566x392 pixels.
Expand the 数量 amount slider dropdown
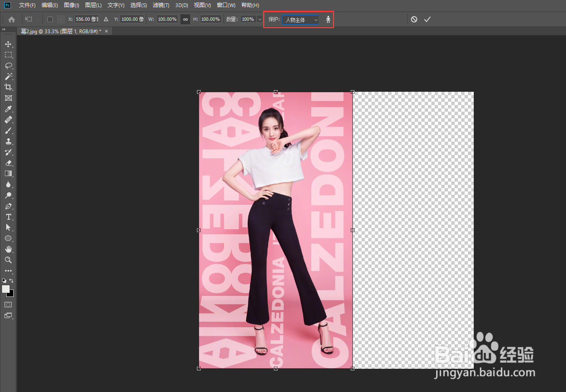click(260, 20)
